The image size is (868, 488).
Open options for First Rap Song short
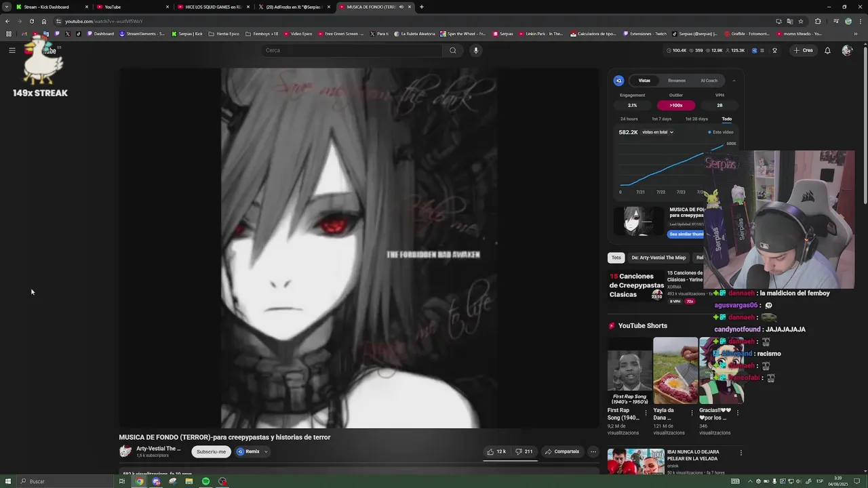click(x=646, y=412)
